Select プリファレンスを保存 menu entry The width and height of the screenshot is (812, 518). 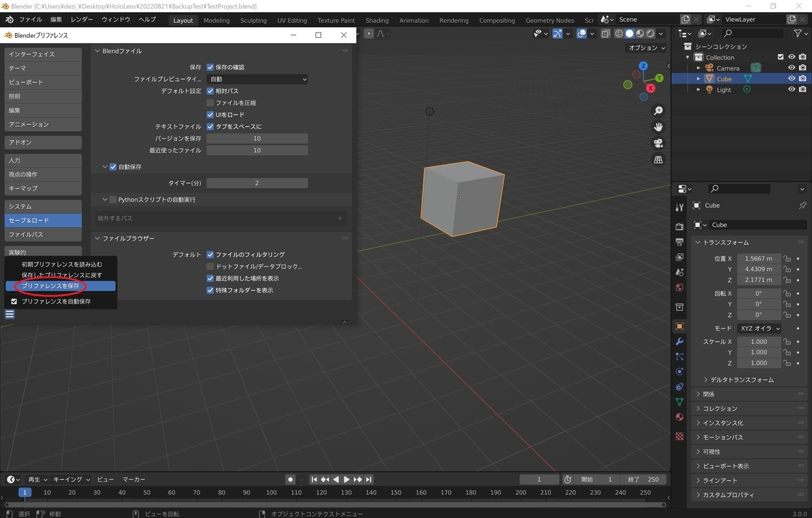coord(60,287)
